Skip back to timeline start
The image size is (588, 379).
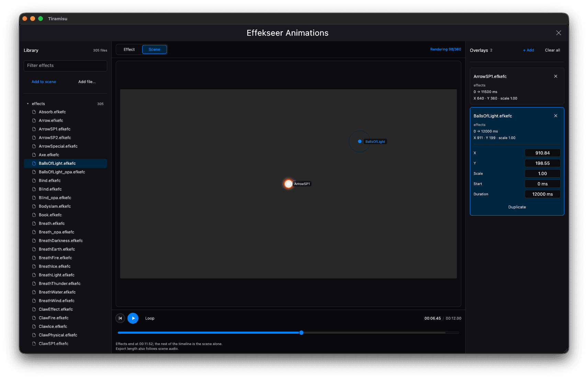pyautogui.click(x=120, y=318)
